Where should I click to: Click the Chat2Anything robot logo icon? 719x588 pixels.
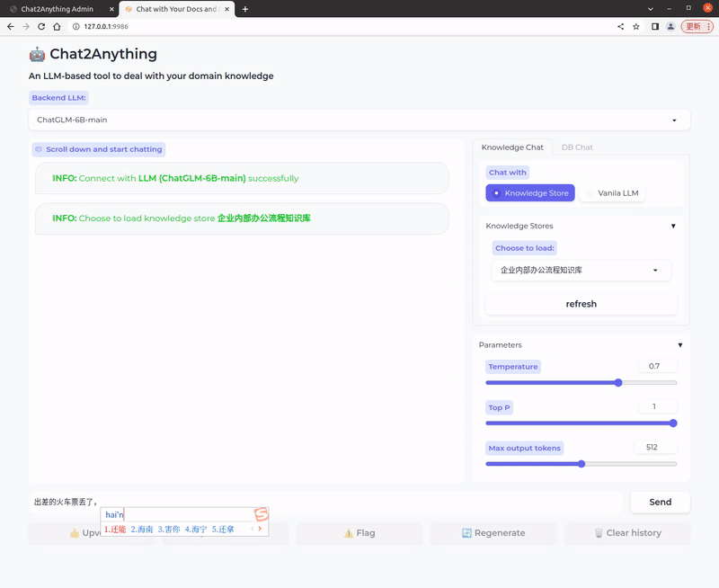point(37,54)
